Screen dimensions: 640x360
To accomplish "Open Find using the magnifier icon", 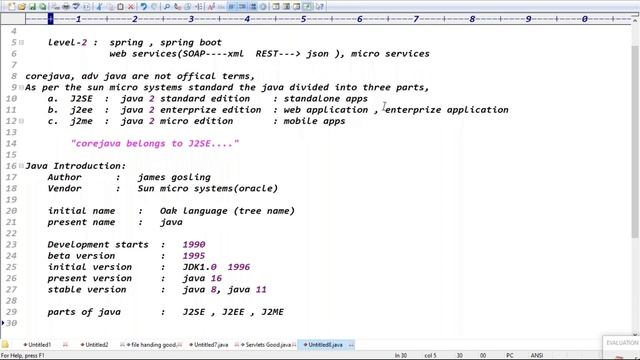I will (167, 7).
